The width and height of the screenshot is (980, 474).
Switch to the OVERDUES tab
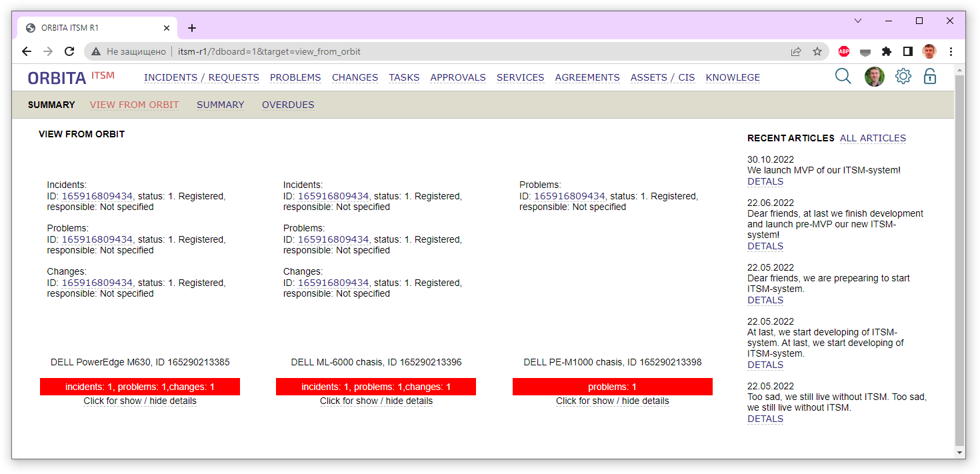pyautogui.click(x=287, y=105)
